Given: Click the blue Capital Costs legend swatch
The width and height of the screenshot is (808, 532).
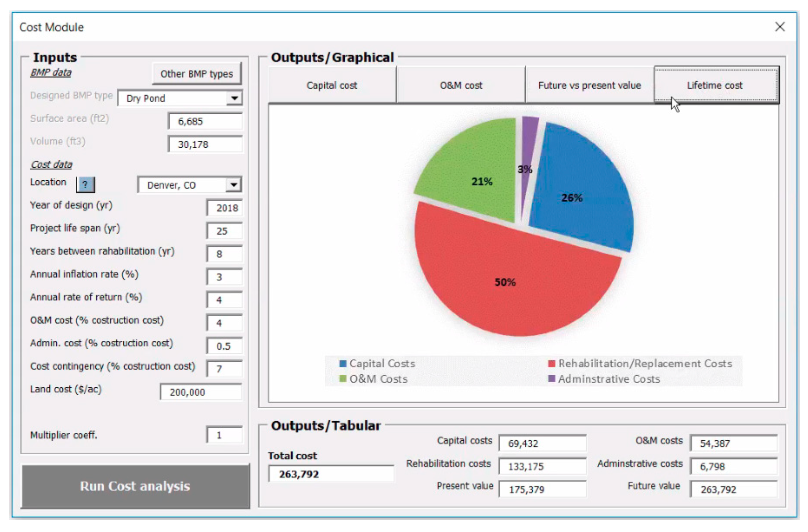Looking at the screenshot, I should point(343,363).
